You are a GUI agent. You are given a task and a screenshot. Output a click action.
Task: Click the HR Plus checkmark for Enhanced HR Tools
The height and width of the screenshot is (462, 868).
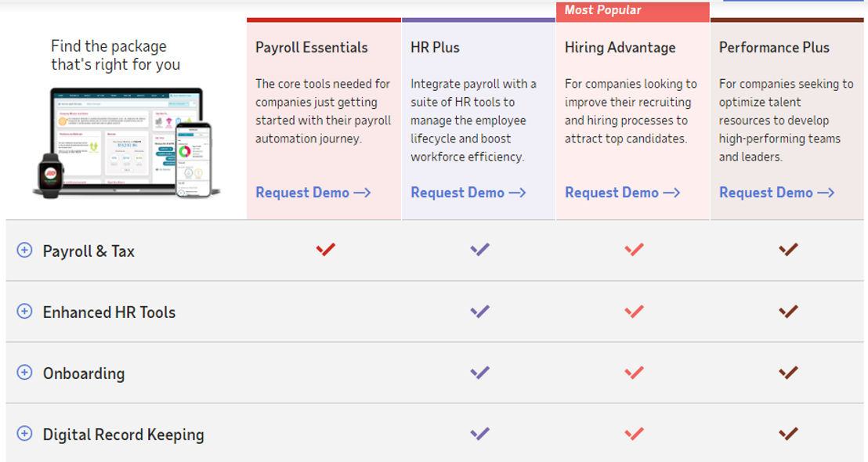click(x=480, y=312)
